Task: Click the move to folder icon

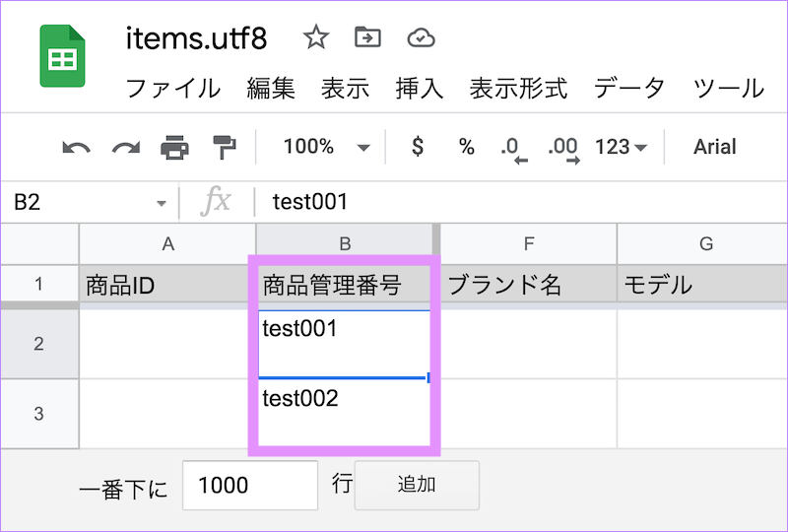Action: pos(367,38)
